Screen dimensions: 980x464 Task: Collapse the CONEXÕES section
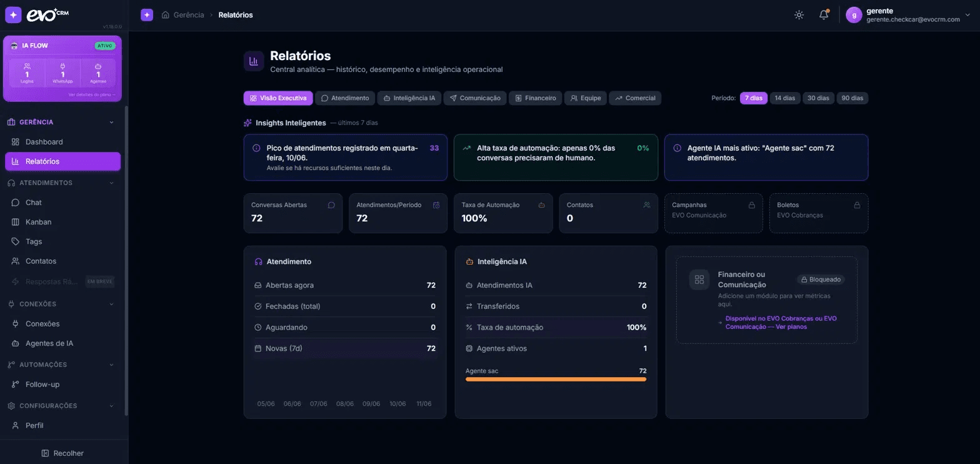tap(112, 305)
